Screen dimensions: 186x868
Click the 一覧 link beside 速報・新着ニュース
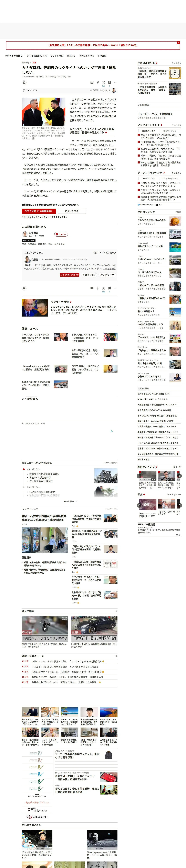(x=115, y=656)
